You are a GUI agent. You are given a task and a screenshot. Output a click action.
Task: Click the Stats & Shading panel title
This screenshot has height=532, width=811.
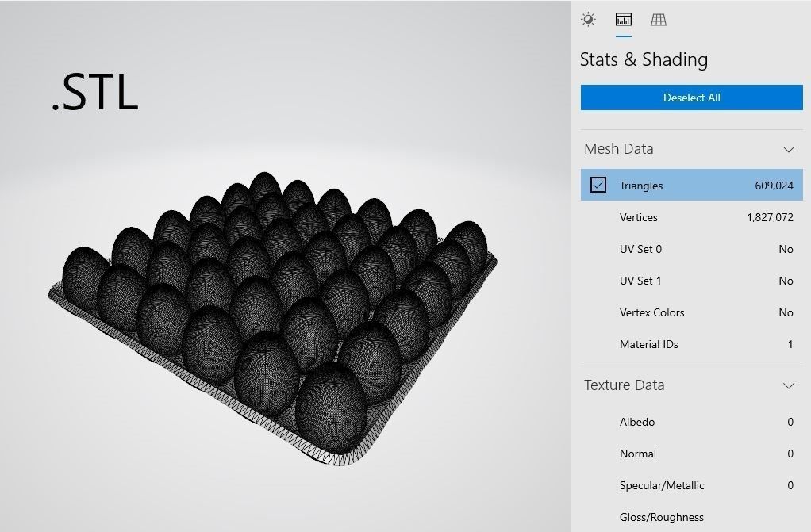[x=644, y=59]
